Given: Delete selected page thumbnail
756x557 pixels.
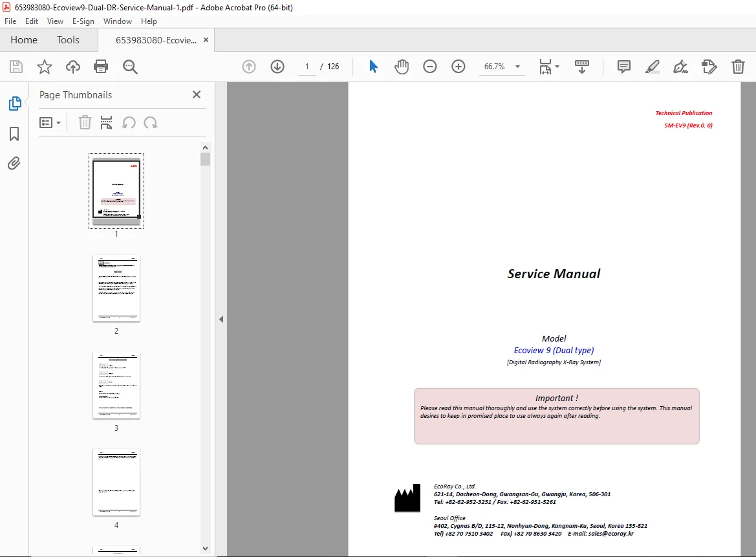Looking at the screenshot, I should click(85, 122).
